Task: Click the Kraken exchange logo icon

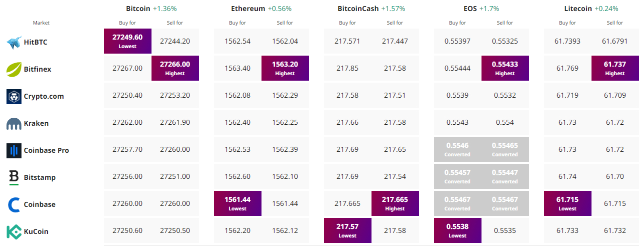Action: 13,124
